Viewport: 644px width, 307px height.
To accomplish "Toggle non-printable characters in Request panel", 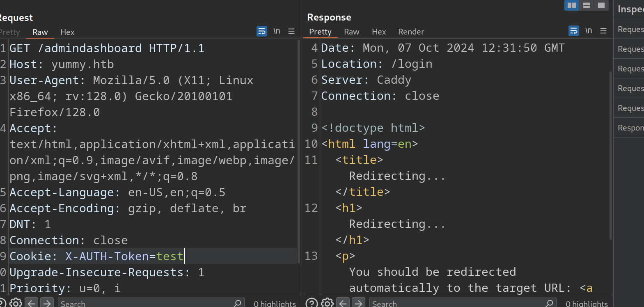I will (277, 31).
